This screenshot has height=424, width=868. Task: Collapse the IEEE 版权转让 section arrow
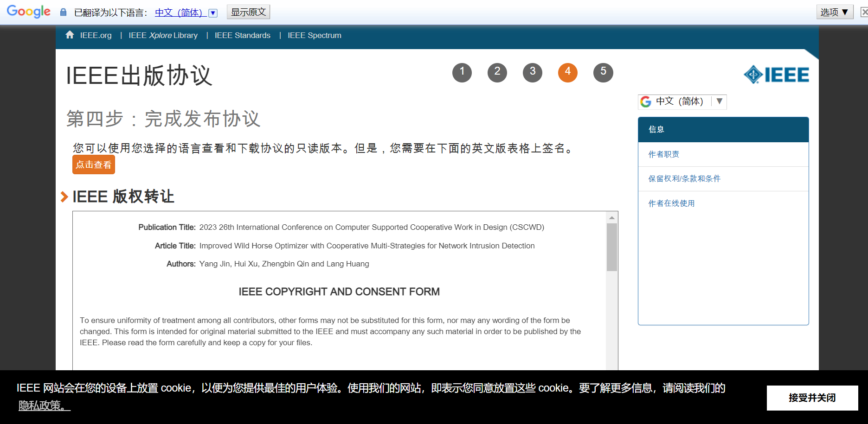[64, 197]
